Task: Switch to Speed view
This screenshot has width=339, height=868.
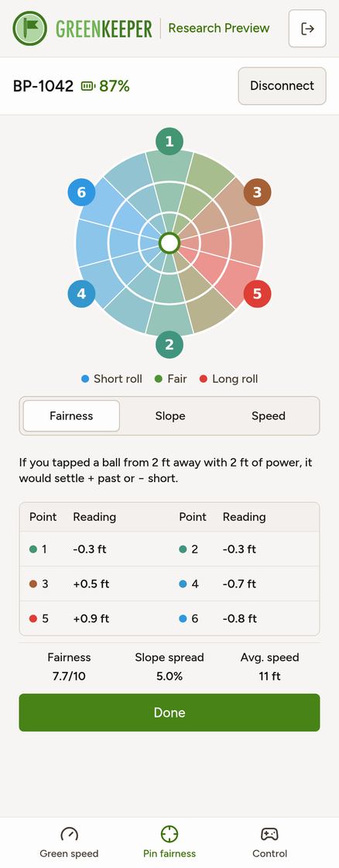Action: [x=269, y=415]
